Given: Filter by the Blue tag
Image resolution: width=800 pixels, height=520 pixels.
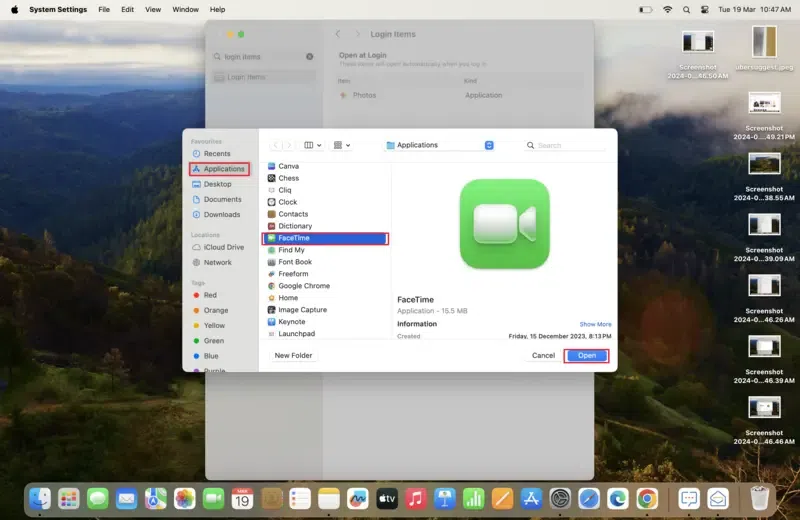Looking at the screenshot, I should (206, 356).
